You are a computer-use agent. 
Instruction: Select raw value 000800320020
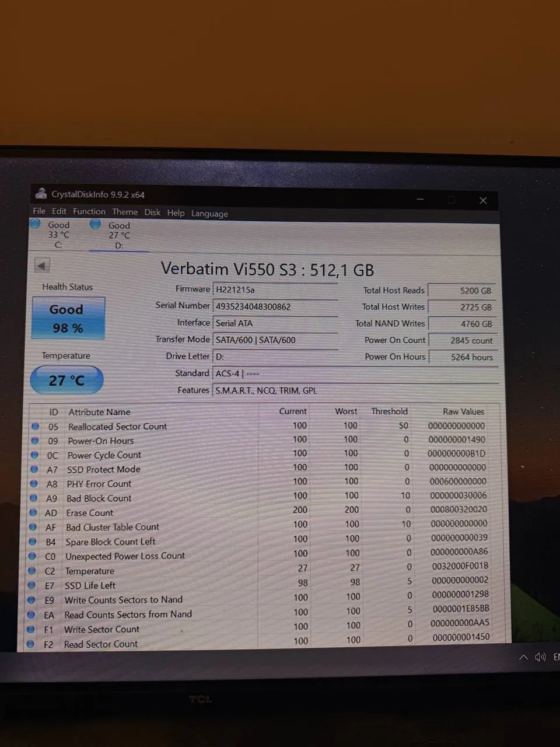[459, 509]
